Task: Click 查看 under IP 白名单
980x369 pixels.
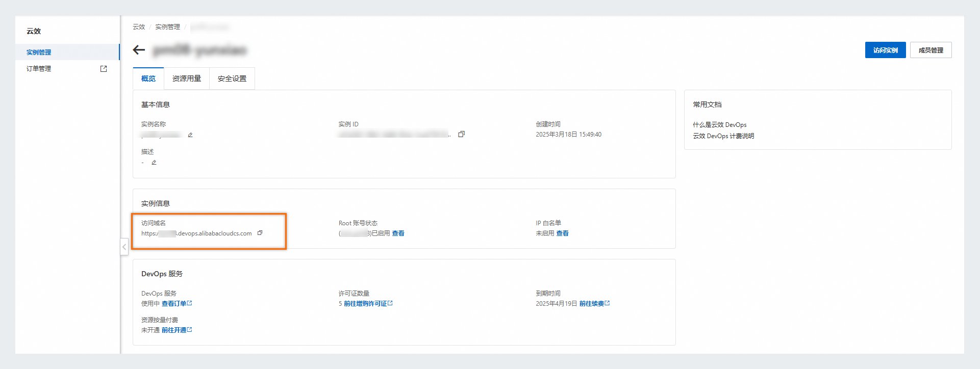Action: [x=562, y=233]
